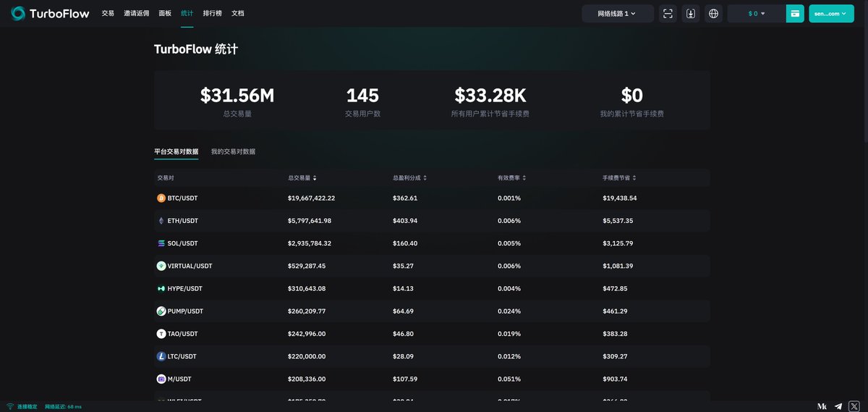Click the 交易对 column header

[x=166, y=178]
